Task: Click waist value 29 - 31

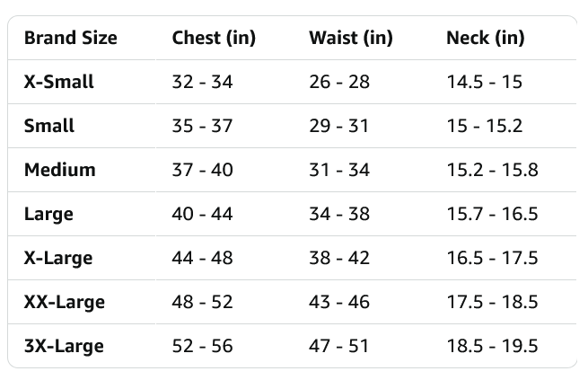Action: point(338,126)
